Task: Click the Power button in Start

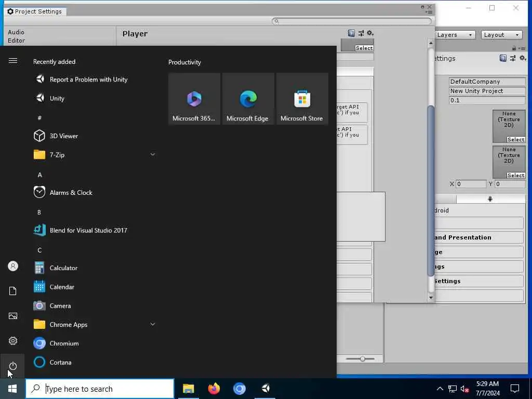Action: pos(13,366)
